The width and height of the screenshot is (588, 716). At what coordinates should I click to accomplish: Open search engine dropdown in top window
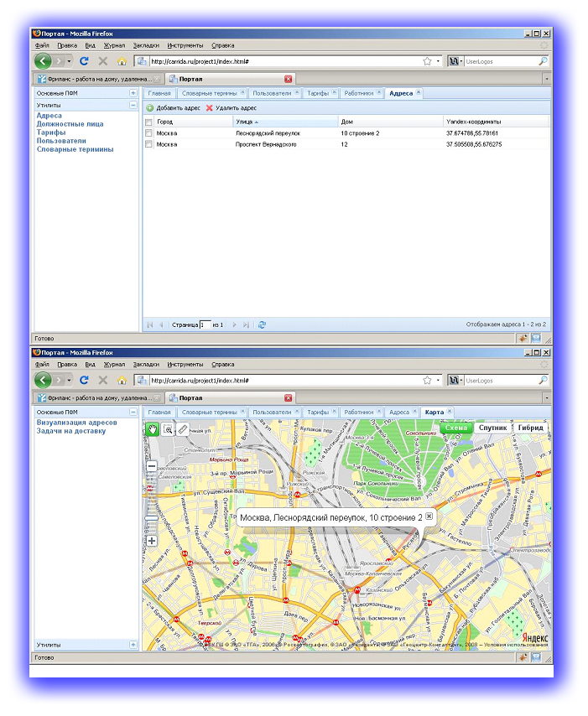pos(461,61)
